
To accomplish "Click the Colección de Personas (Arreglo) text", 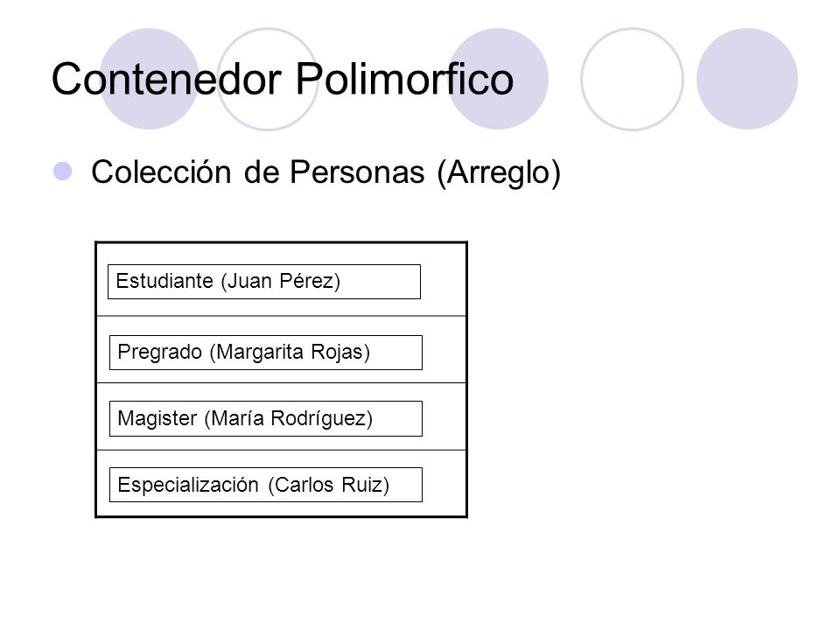I will 325,172.
